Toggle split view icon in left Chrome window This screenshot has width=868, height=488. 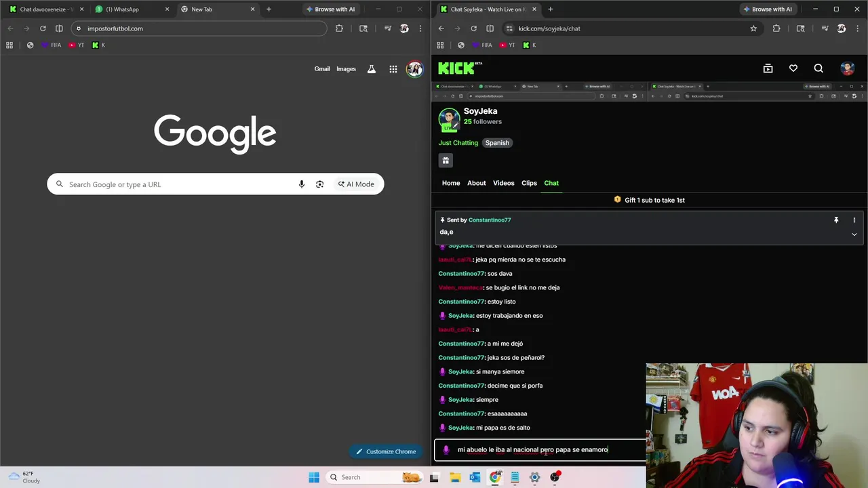(59, 28)
